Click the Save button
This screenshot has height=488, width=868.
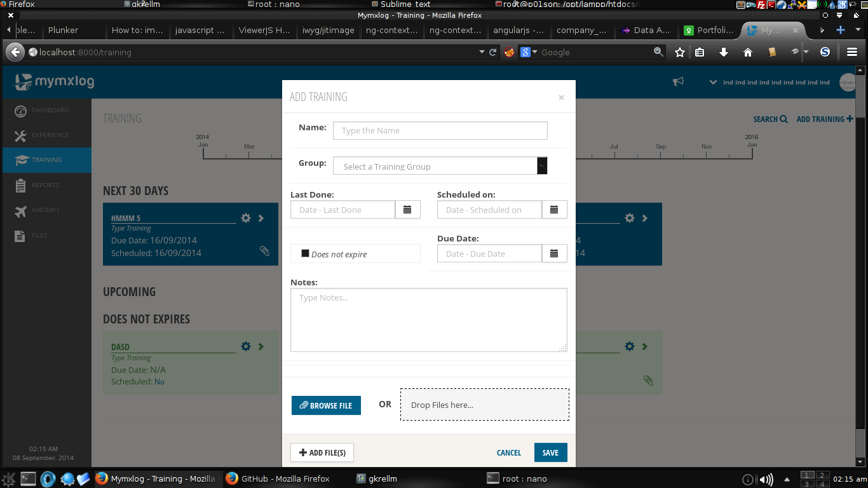[550, 452]
